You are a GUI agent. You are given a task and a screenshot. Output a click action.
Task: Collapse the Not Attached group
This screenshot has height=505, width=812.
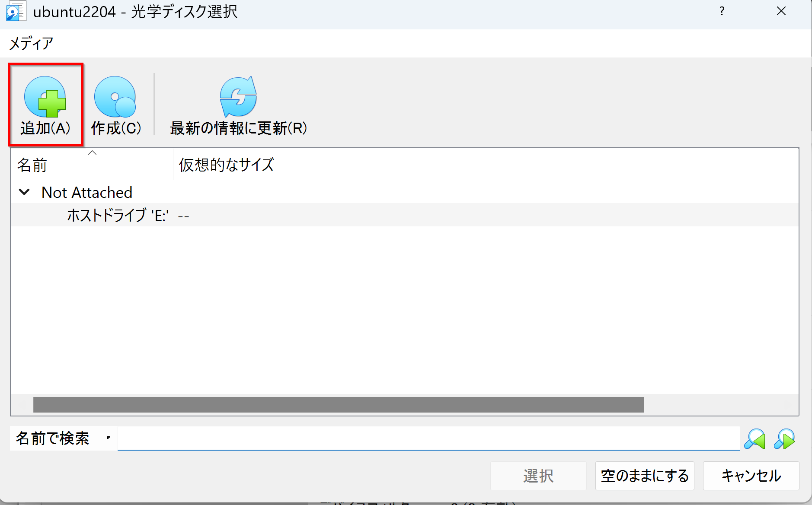click(25, 192)
